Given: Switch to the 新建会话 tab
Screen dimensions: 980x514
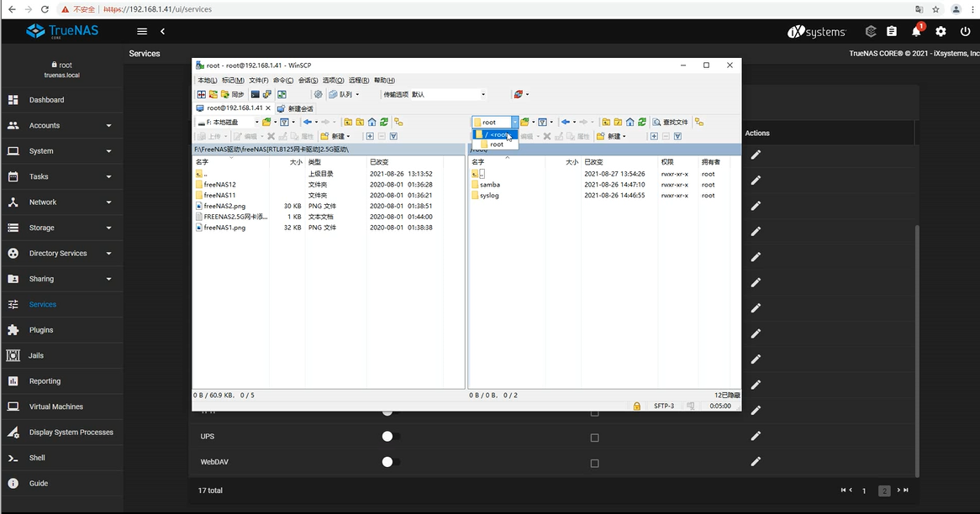Looking at the screenshot, I should [295, 108].
